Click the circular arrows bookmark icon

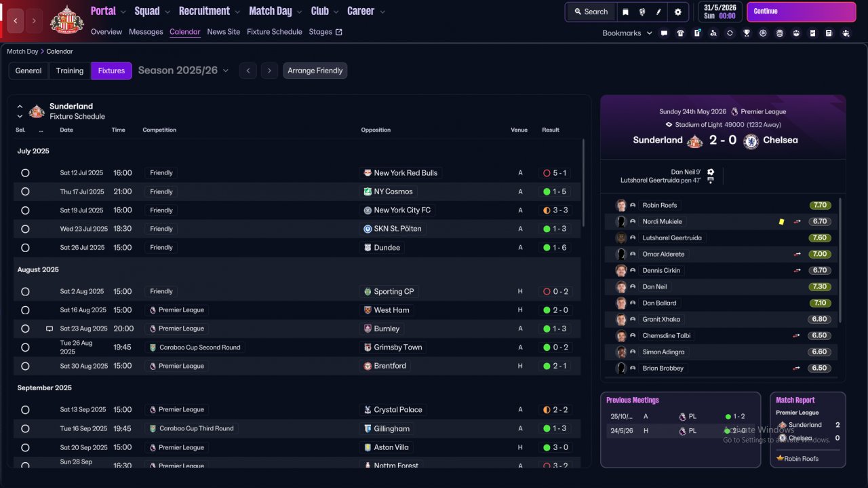click(730, 33)
